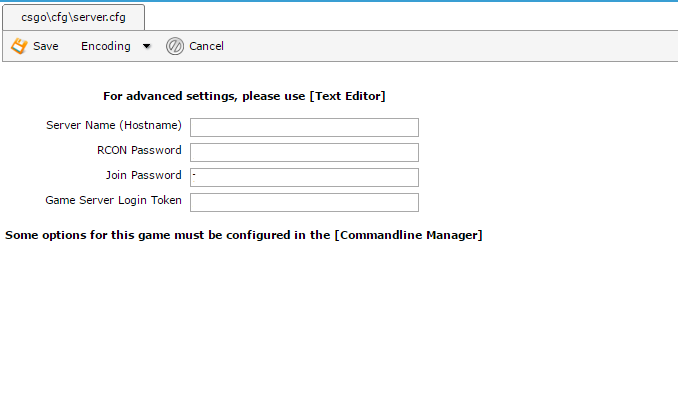This screenshot has height=419, width=678.
Task: Click the Cancel circle-slash icon
Action: (x=175, y=46)
